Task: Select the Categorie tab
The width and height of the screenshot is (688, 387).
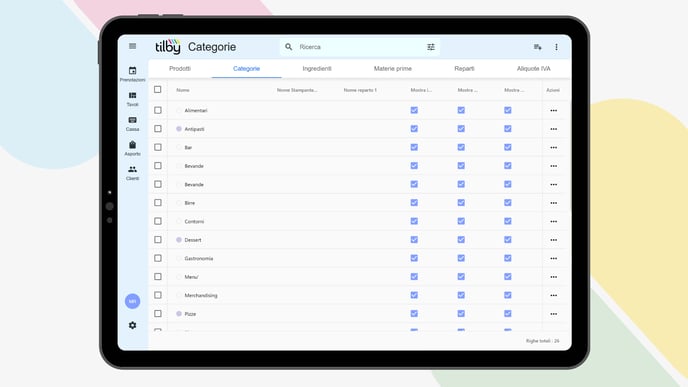Action: pyautogui.click(x=247, y=68)
